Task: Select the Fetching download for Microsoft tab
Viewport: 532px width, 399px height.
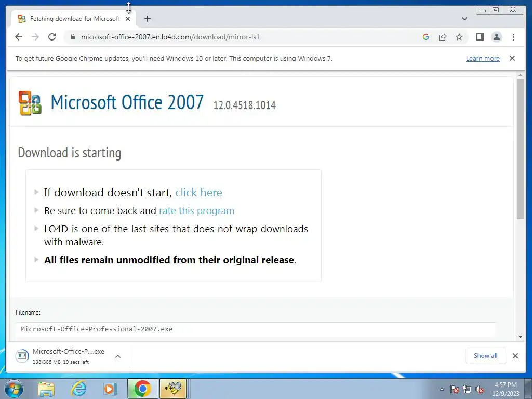Action: [x=74, y=19]
